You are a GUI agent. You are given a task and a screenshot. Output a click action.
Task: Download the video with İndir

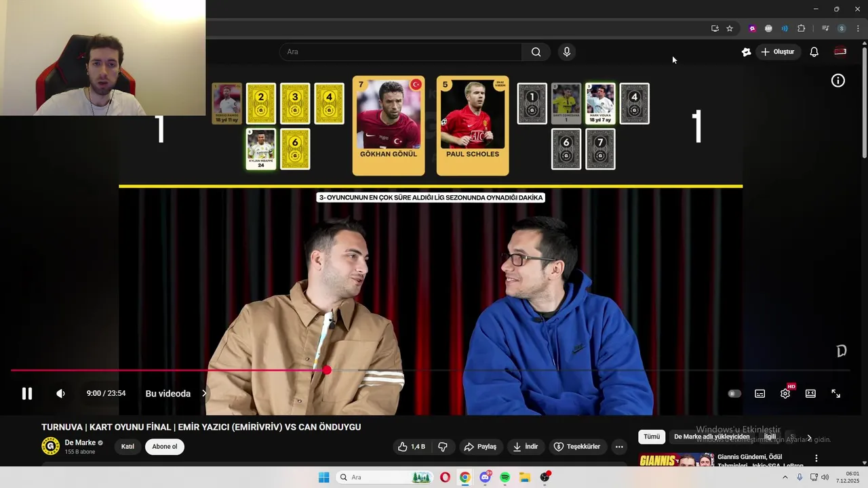point(525,447)
